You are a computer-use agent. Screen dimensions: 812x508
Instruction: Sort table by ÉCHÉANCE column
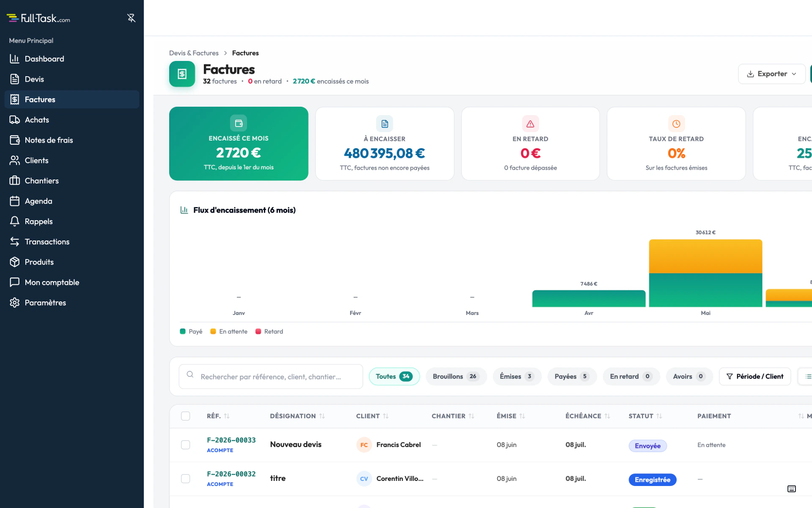(588, 416)
